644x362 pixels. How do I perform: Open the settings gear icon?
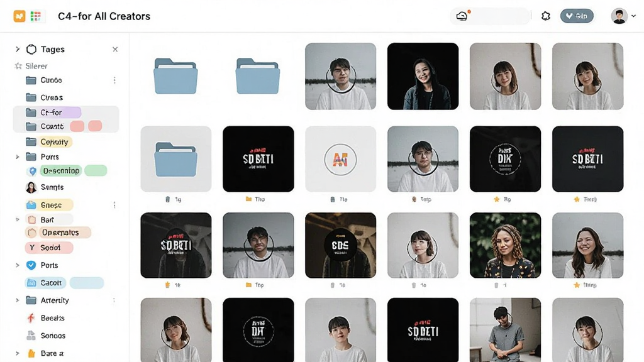545,16
